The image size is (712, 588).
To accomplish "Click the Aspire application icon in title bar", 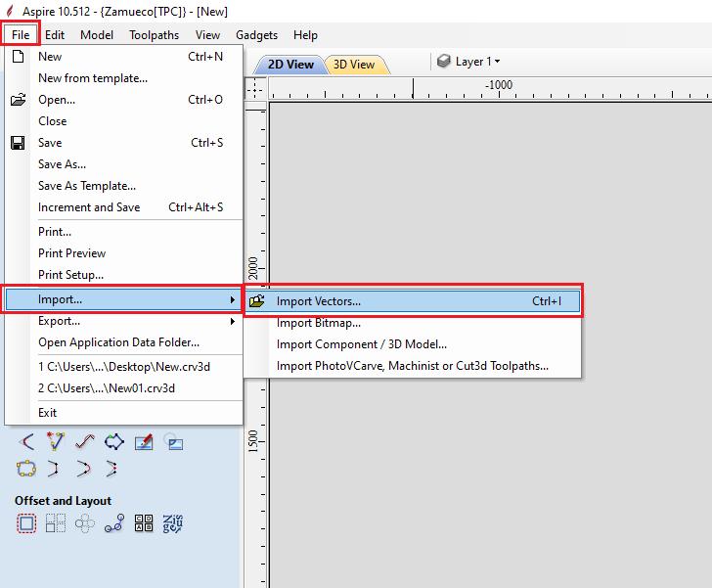I will pyautogui.click(x=10, y=11).
